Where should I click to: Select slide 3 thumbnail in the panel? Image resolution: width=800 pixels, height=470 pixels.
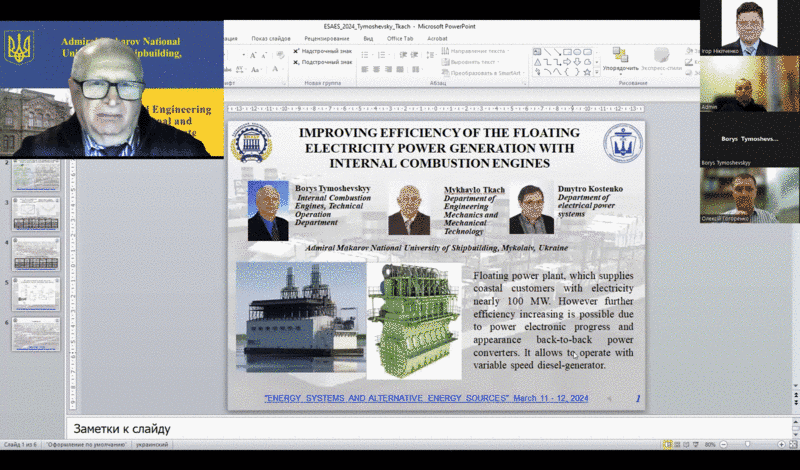point(36,214)
